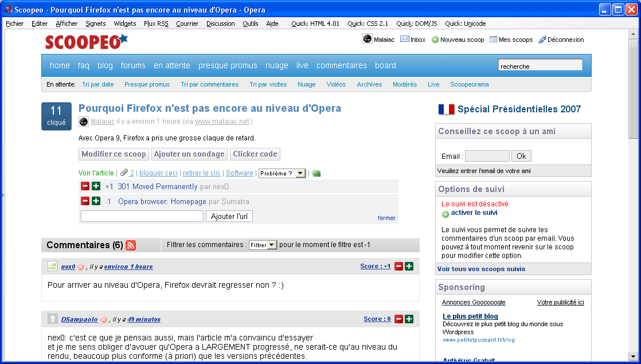Click the red badge next to nex0
The width and height of the screenshot is (641, 364).
point(81,267)
